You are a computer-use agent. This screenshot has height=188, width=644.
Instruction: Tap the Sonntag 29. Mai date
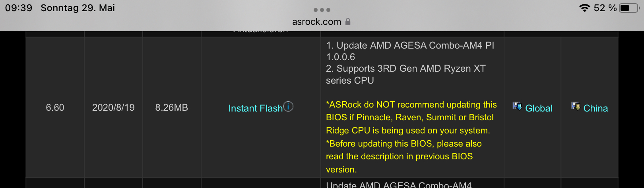click(78, 8)
